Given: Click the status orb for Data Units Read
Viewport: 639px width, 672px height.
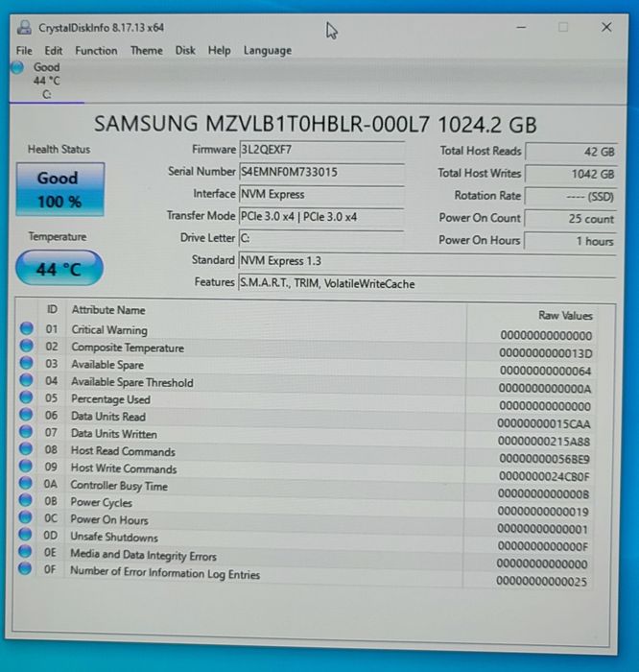Looking at the screenshot, I should pos(26,415).
